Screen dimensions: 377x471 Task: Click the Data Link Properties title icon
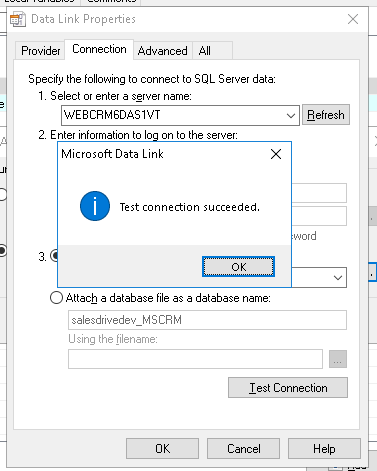[x=18, y=19]
